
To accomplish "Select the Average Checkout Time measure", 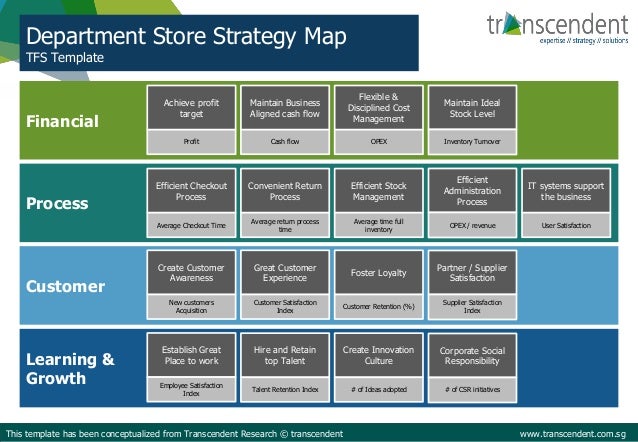I will [191, 225].
